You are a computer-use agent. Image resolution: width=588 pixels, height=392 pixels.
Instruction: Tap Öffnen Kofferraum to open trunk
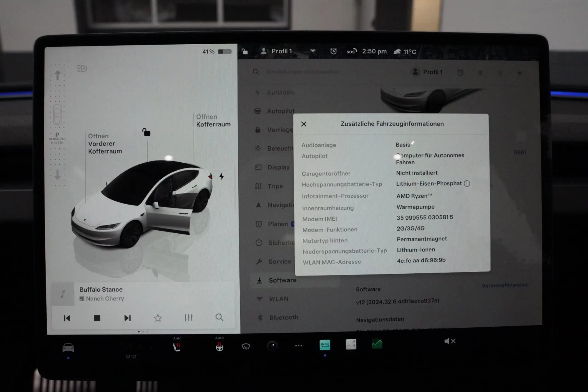click(x=213, y=120)
